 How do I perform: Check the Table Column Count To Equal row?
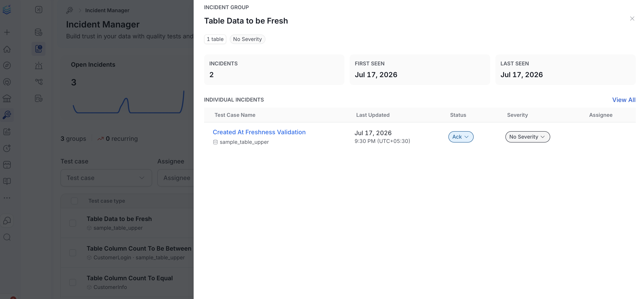[x=73, y=282]
